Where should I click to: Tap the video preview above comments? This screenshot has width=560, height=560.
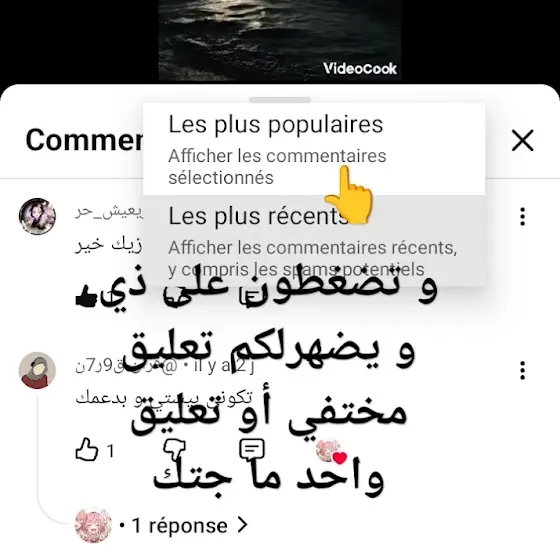pyautogui.click(x=280, y=40)
